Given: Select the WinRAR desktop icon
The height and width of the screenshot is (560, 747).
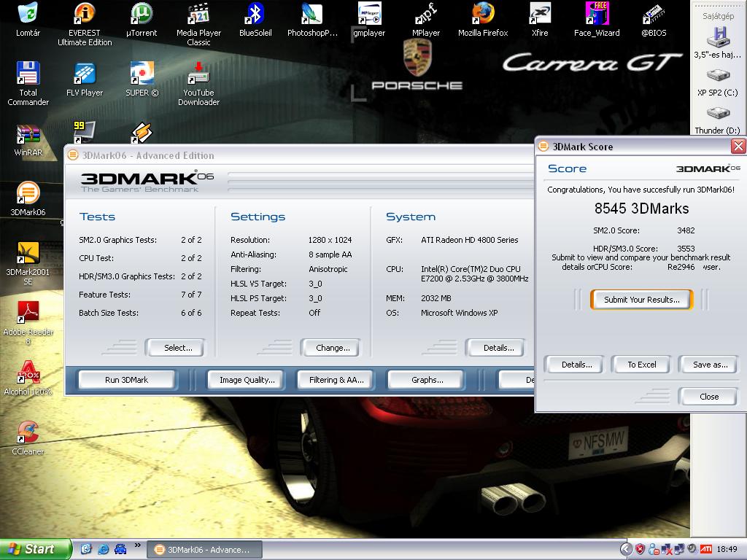Looking at the screenshot, I should 28,140.
